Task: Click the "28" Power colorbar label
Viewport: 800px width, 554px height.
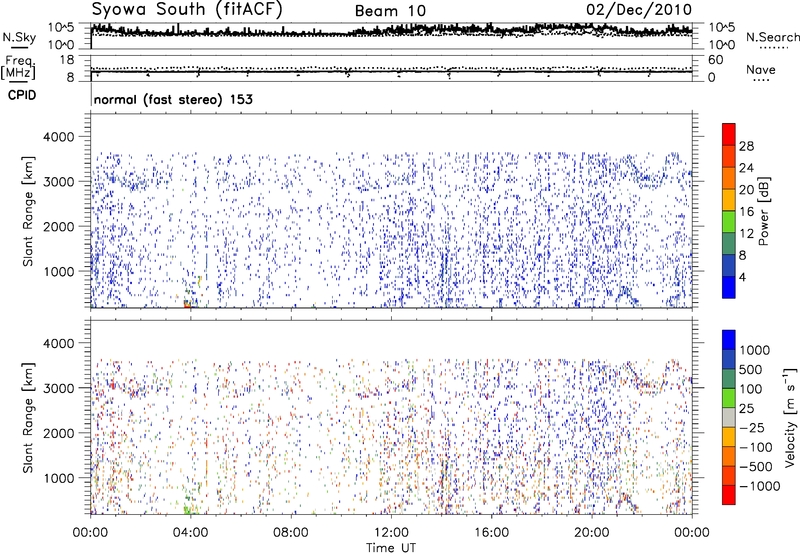Action: point(746,146)
